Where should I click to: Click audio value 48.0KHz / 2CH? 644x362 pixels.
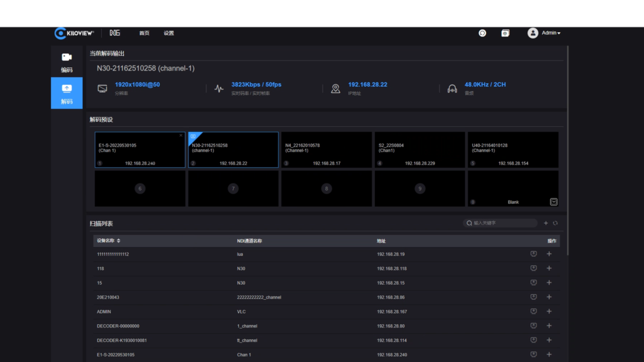485,85
